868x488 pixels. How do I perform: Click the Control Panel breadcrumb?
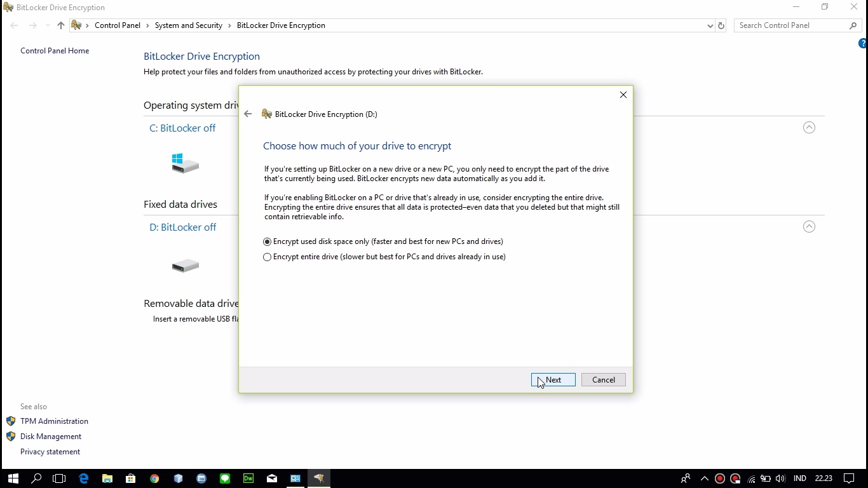click(118, 25)
